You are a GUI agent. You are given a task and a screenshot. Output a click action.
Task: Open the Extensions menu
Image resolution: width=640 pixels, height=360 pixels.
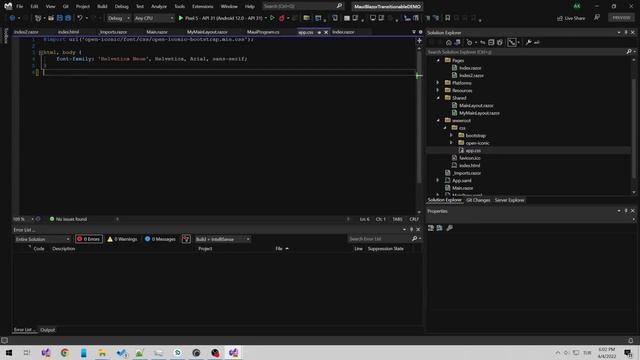coord(202,7)
